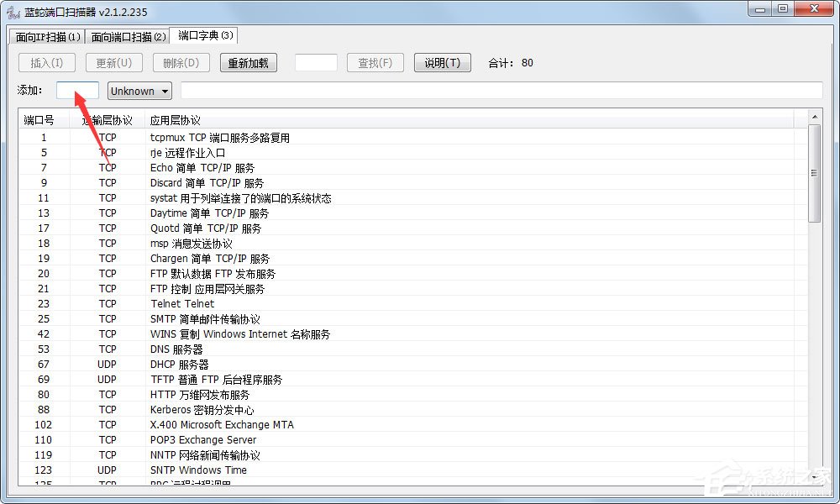Click the 查找(F) search button
The width and height of the screenshot is (840, 504).
pyautogui.click(x=375, y=63)
